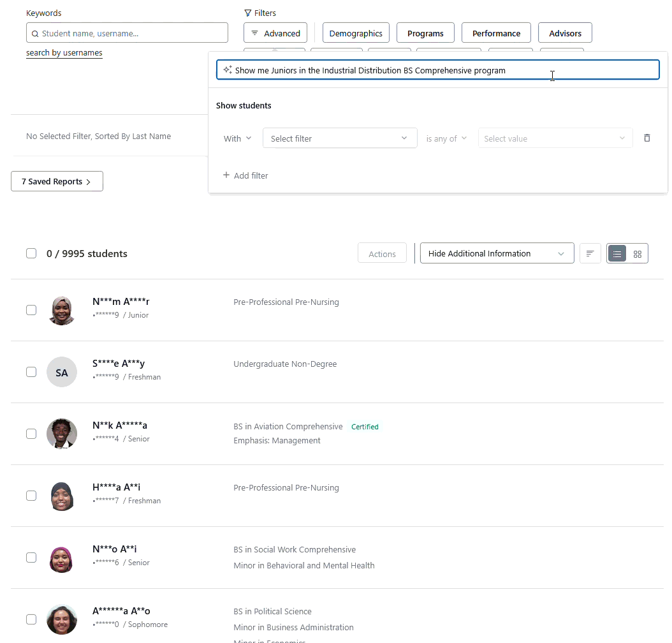The image size is (672, 643).
Task: Check the box for H****a A**i
Action: pyautogui.click(x=31, y=496)
